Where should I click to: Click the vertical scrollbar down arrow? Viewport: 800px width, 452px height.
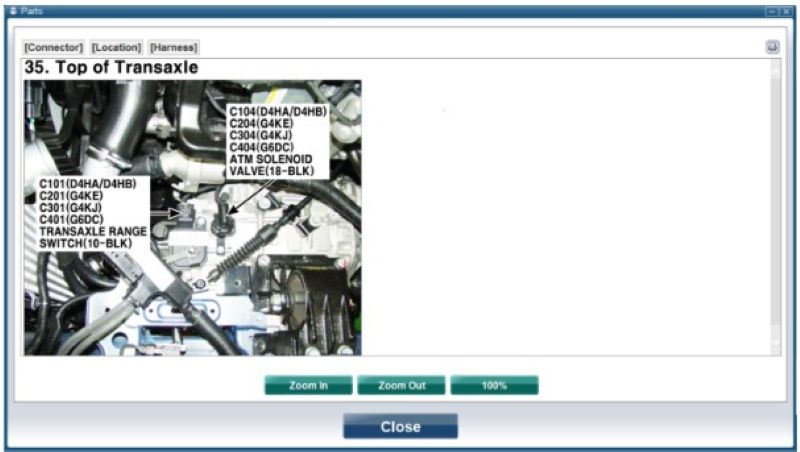pos(776,343)
